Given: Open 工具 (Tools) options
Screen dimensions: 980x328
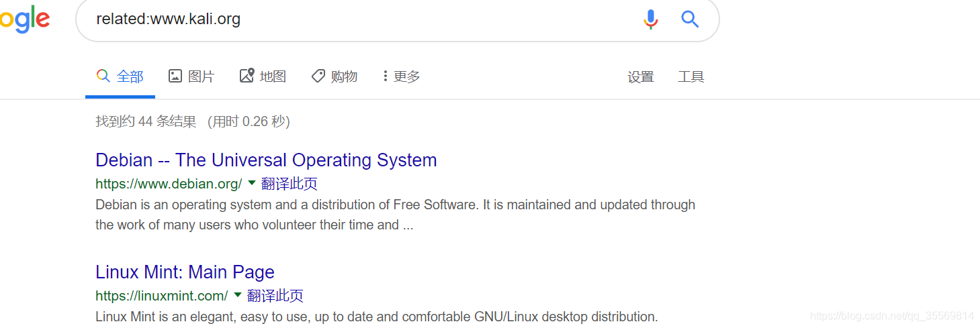Looking at the screenshot, I should tap(691, 77).
